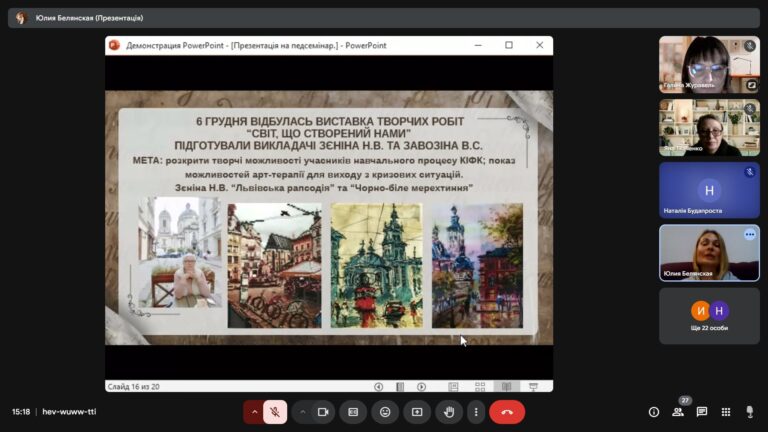Switch to Reading view in PowerPoint
This screenshot has width=768, height=432.
click(506, 386)
